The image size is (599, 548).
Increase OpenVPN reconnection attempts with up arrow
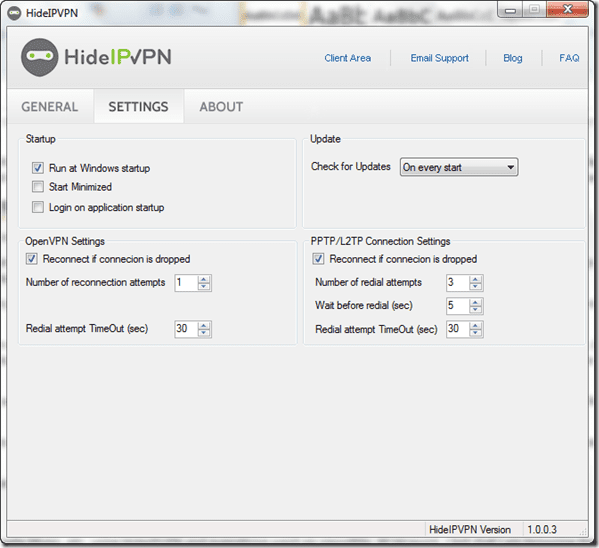coord(204,279)
